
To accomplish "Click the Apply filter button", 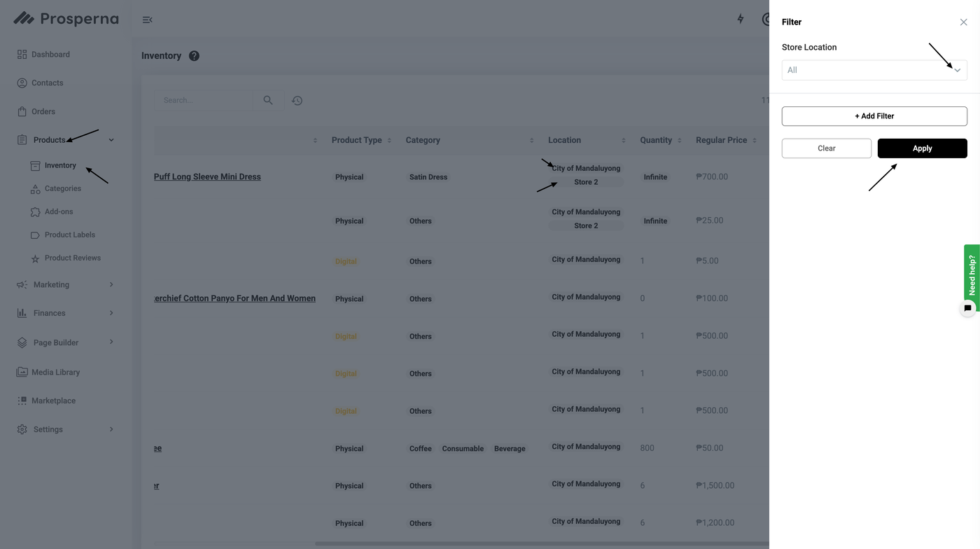I will click(922, 148).
